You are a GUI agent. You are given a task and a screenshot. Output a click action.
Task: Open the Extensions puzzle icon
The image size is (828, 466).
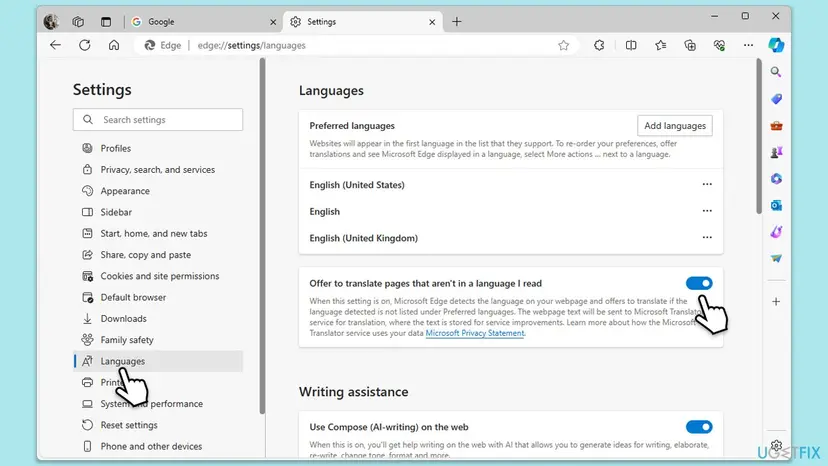pos(599,45)
